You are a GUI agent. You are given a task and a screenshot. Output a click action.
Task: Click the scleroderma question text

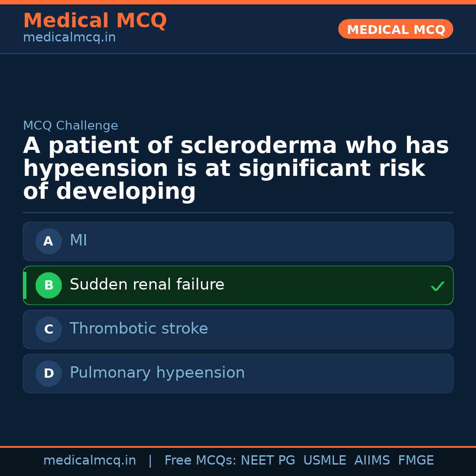coord(236,168)
